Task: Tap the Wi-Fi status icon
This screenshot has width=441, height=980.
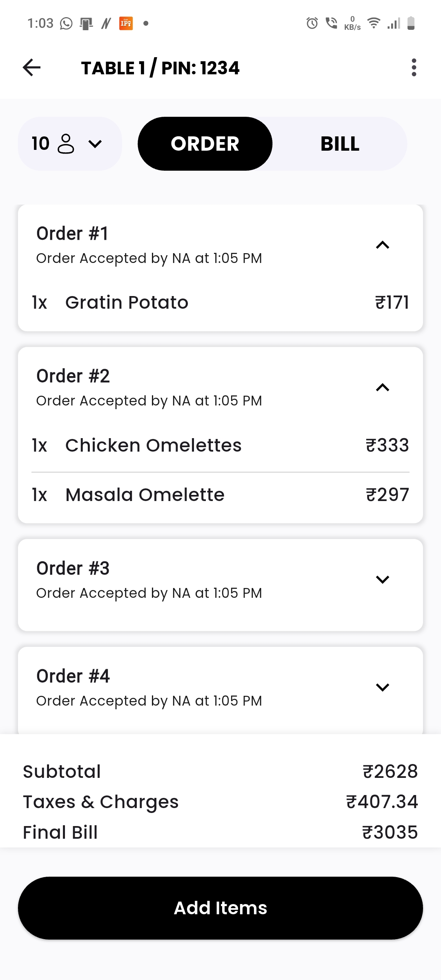Action: pos(374,23)
